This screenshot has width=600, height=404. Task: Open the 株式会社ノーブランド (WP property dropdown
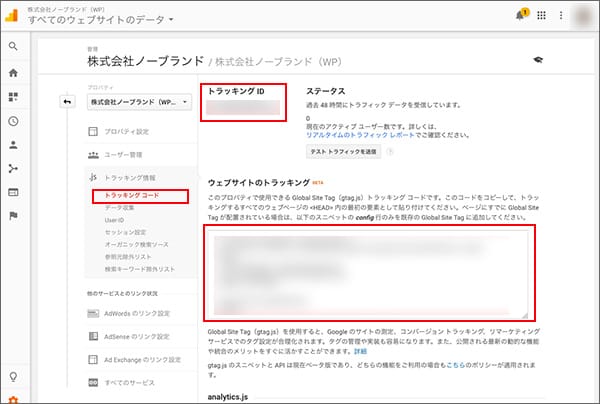pyautogui.click(x=139, y=102)
